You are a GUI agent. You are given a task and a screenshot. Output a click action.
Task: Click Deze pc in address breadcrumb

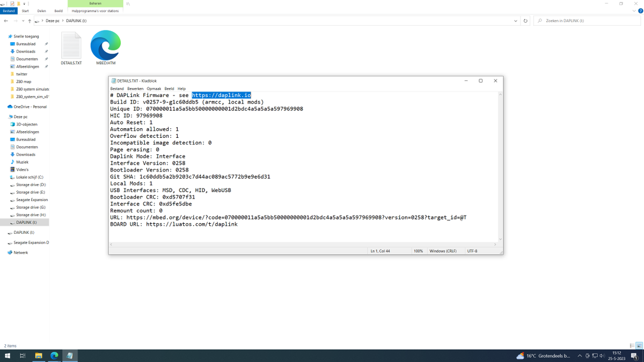coord(53,21)
